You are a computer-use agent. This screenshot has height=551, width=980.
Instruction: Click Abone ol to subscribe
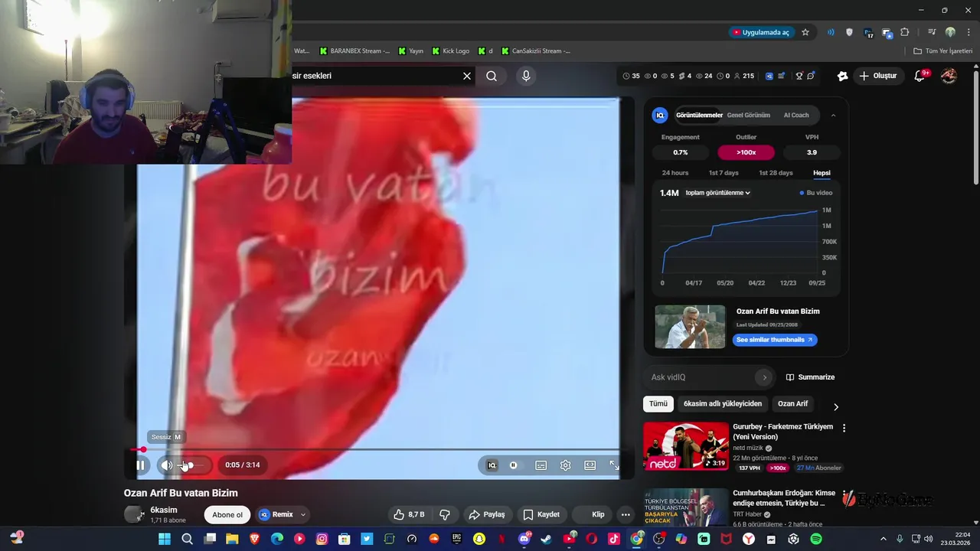pyautogui.click(x=227, y=514)
